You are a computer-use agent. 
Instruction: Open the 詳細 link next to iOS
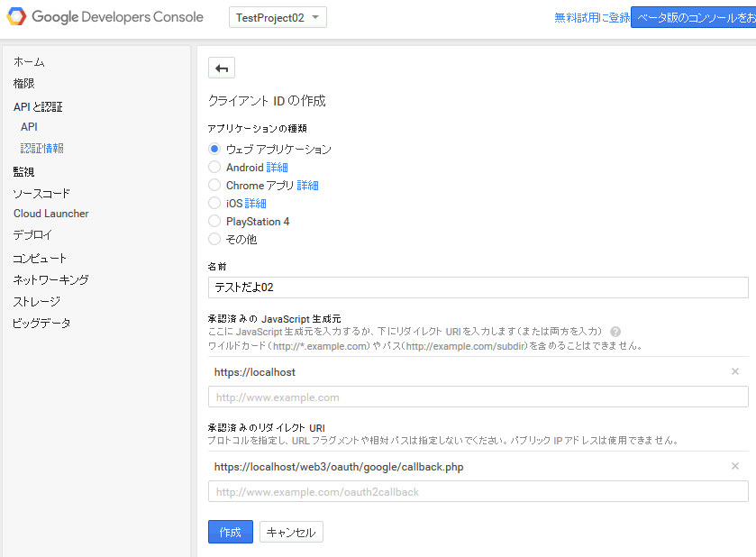tap(255, 204)
